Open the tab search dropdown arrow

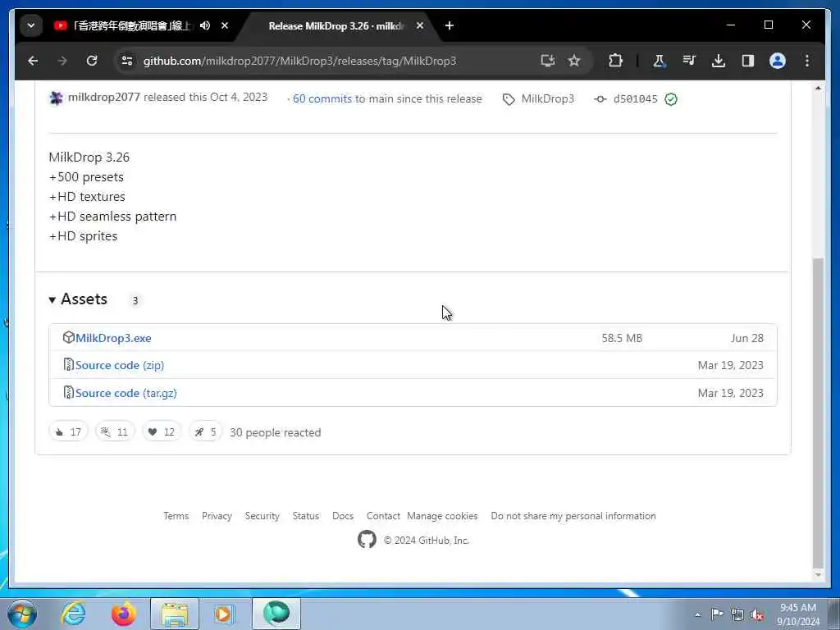[x=31, y=25]
